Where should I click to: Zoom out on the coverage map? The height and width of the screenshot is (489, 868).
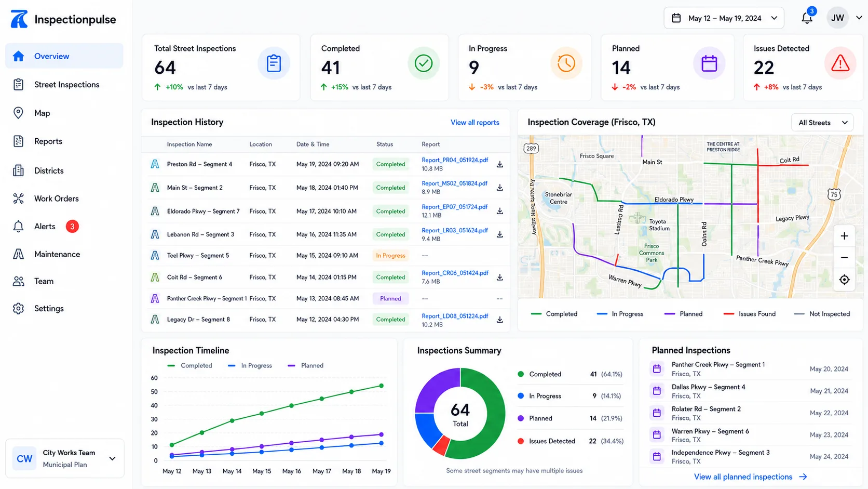(845, 258)
